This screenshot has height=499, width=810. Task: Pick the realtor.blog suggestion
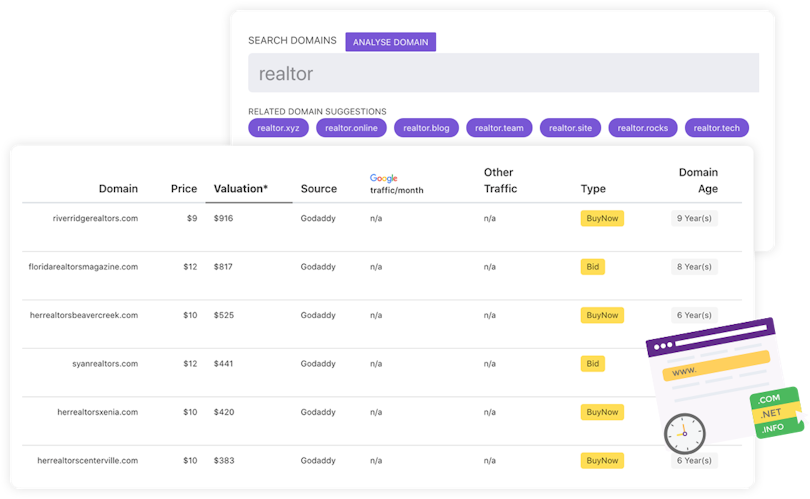click(x=426, y=128)
